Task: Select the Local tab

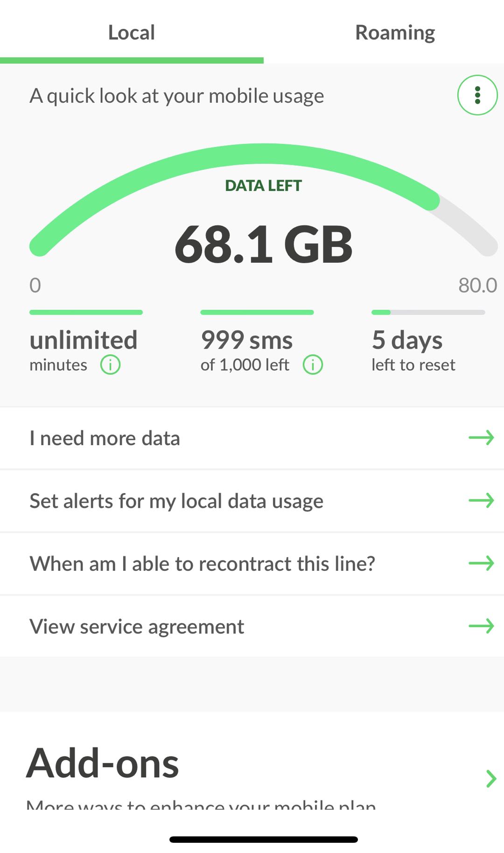Action: pyautogui.click(x=132, y=33)
